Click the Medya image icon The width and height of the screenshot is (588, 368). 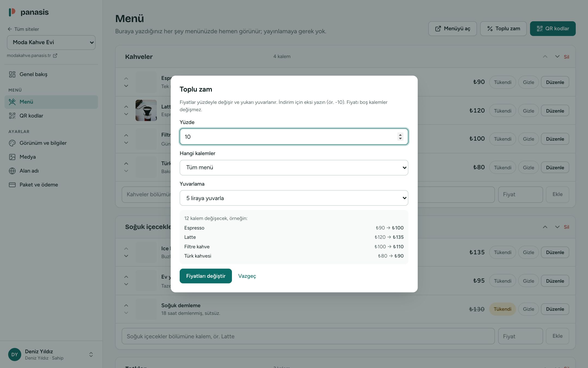pyautogui.click(x=12, y=157)
